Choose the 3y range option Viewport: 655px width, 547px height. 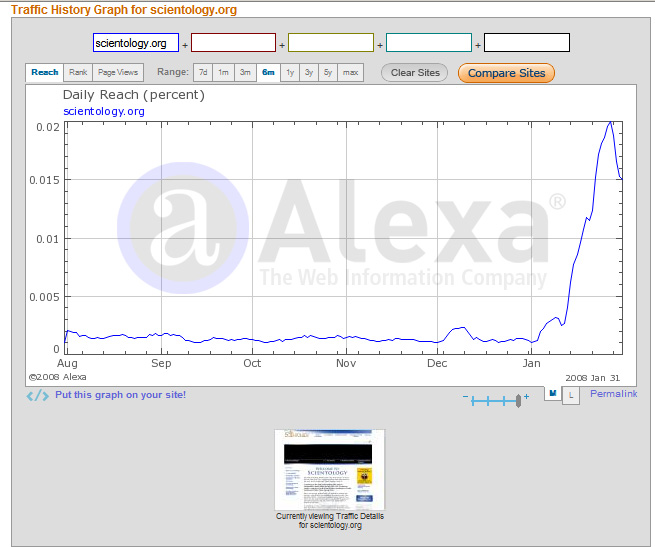(x=309, y=72)
